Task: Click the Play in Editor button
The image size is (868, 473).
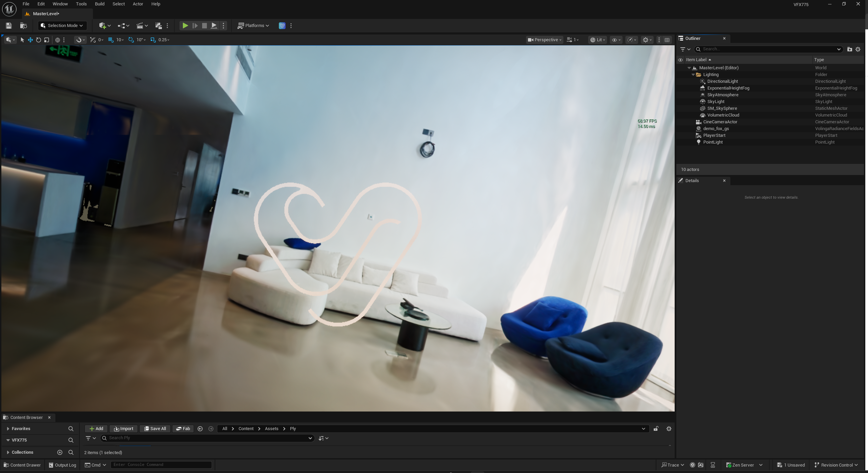Action: [x=185, y=25]
